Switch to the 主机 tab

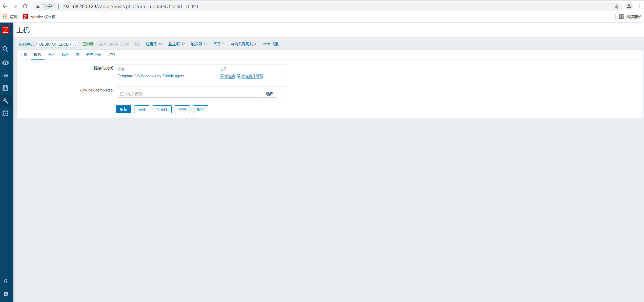click(x=24, y=55)
